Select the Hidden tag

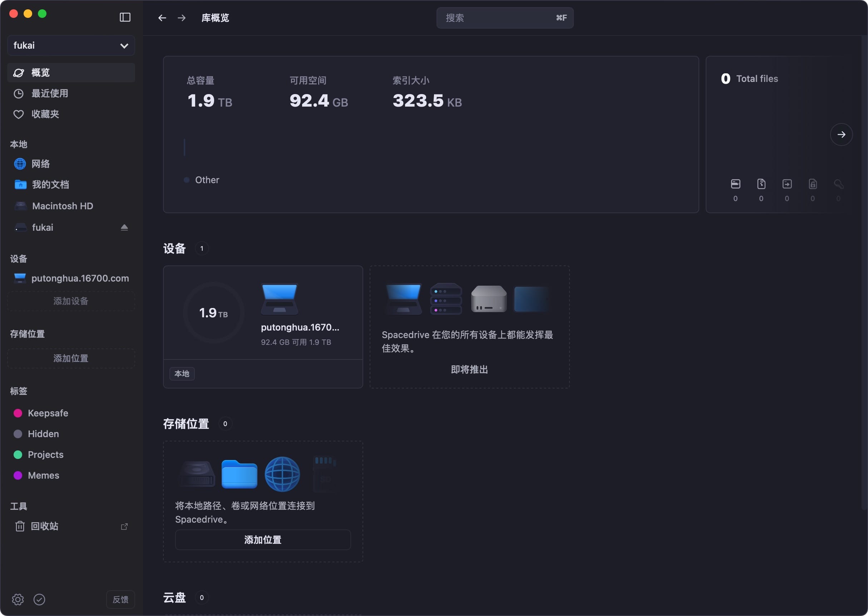tap(71, 434)
